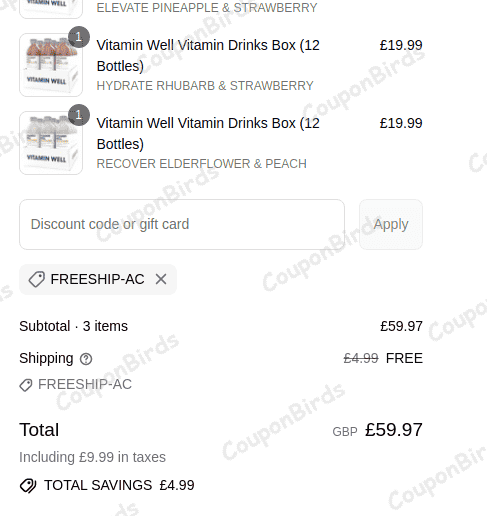Screen dimensions: 487x516
Task: Click the Shipping help question-mark icon
Action: [86, 359]
